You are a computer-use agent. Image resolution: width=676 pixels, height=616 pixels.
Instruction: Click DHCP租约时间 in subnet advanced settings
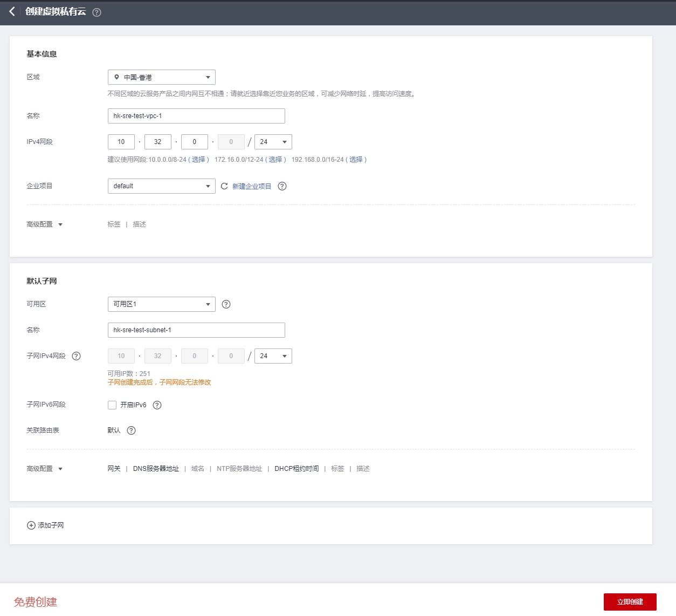click(296, 469)
